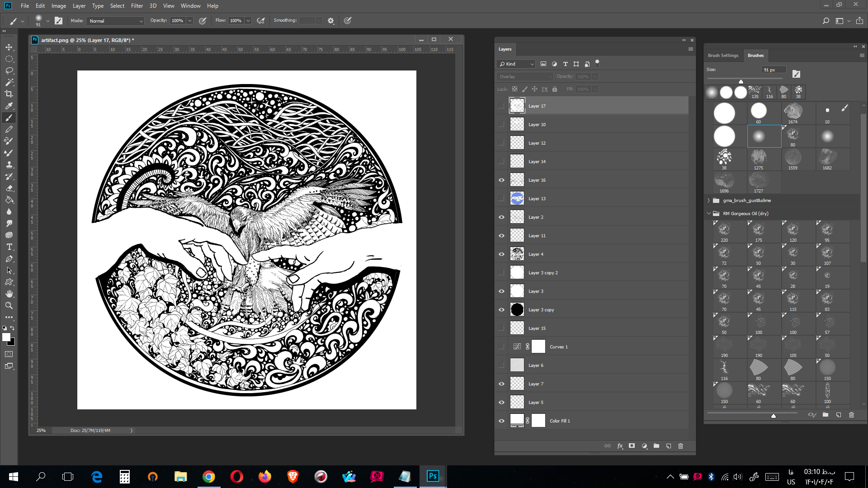Open the Search icon in options bar
This screenshot has width=868, height=488.
pyautogui.click(x=826, y=21)
